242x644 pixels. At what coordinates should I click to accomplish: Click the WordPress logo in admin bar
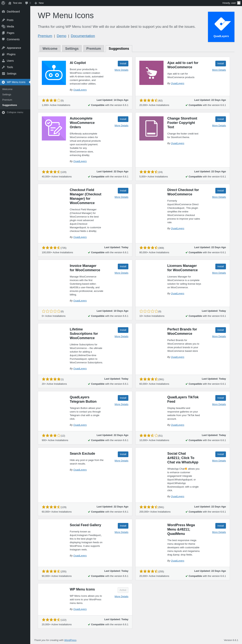(3, 3)
